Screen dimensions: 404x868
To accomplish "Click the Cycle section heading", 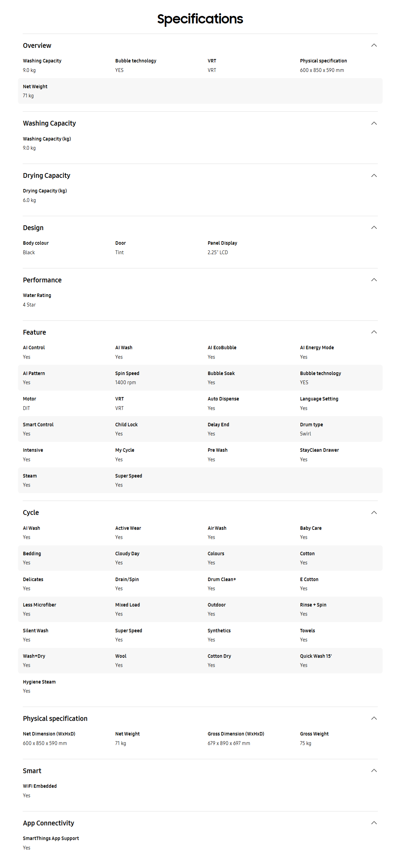I will pyautogui.click(x=31, y=512).
